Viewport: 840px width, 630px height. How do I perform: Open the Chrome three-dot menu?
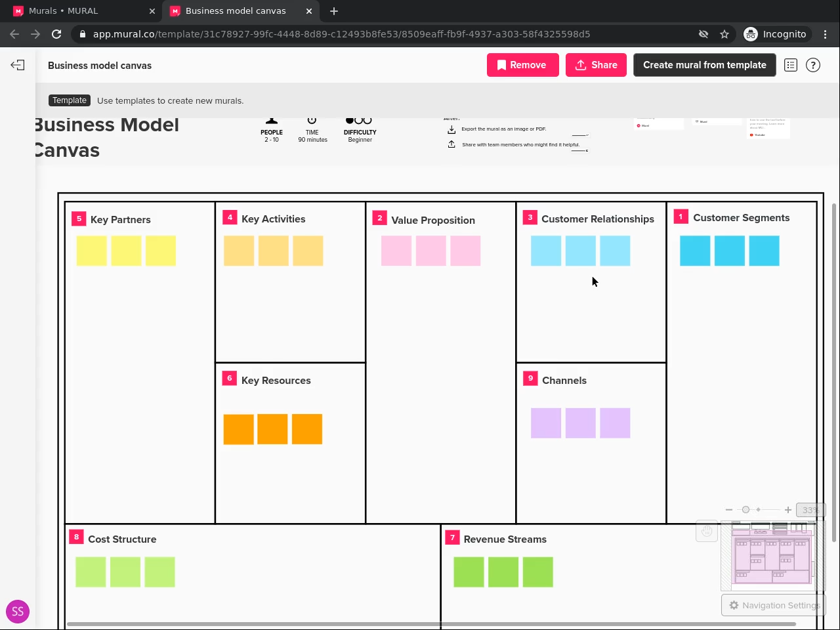click(826, 34)
